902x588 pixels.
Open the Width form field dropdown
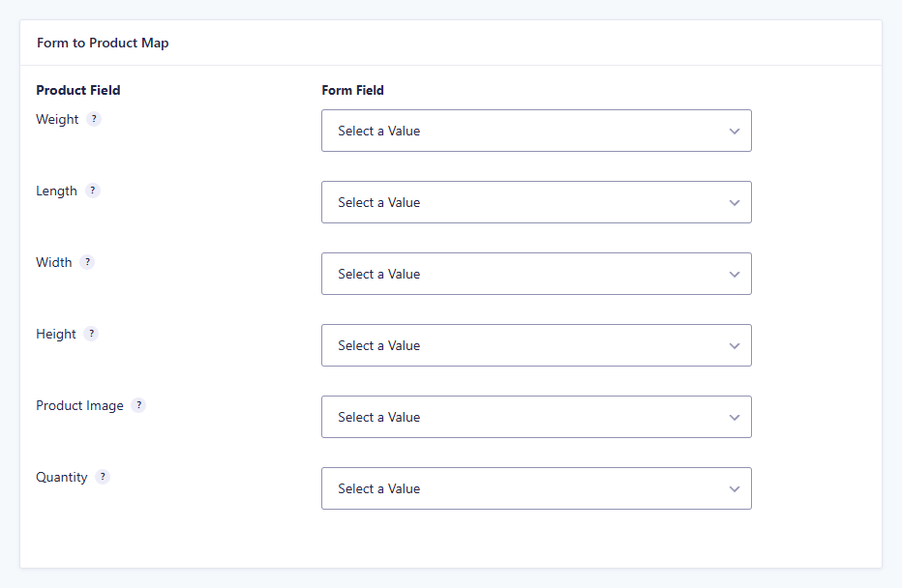pos(536,274)
